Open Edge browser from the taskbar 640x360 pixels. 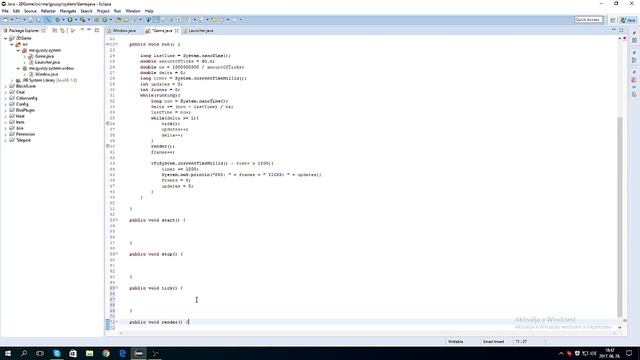tap(122, 353)
